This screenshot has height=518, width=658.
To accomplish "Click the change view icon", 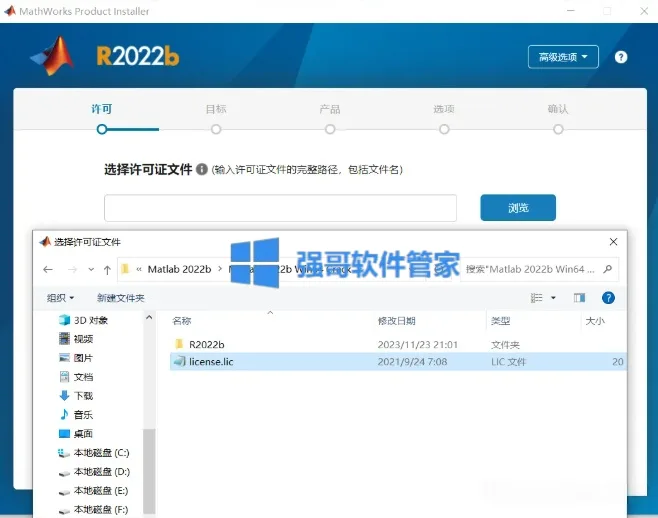I will pyautogui.click(x=536, y=298).
